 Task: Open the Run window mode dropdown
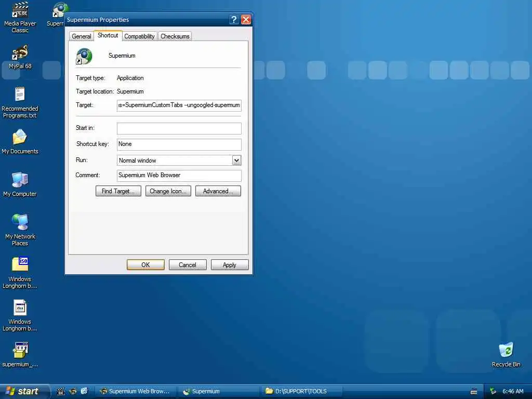point(236,160)
